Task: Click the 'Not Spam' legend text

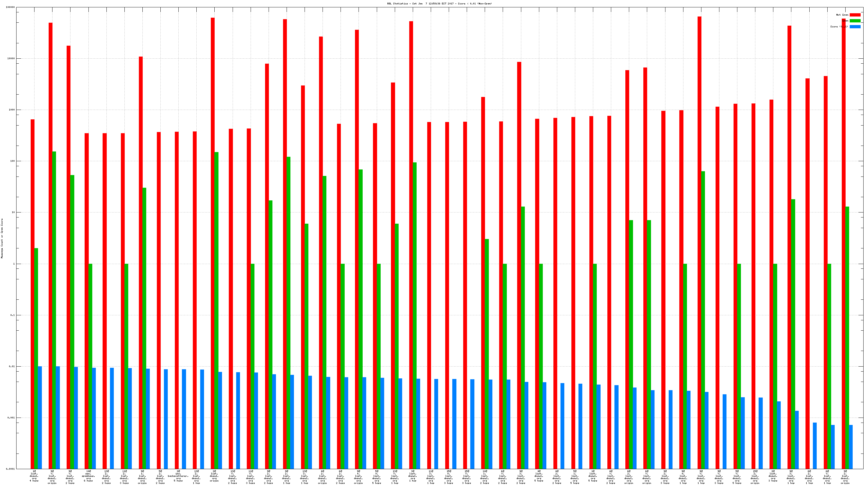Action: 842,15
